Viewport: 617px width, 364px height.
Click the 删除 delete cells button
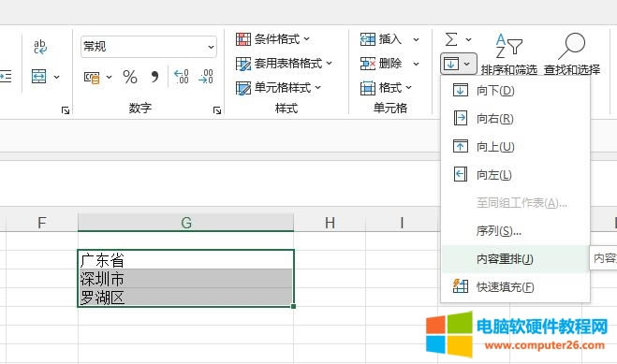tap(381, 64)
